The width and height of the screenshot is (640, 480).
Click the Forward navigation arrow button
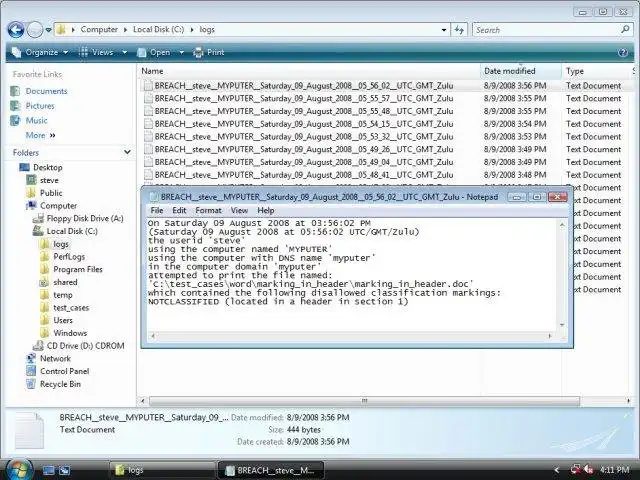pyautogui.click(x=35, y=30)
